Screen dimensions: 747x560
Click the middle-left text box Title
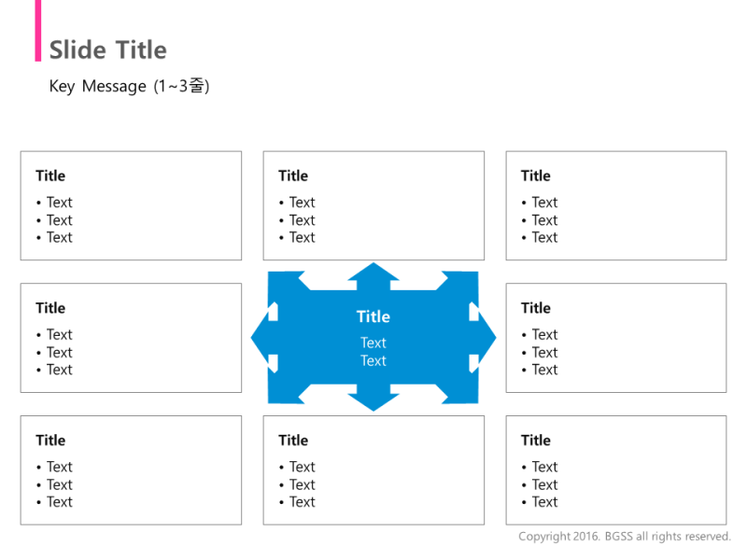tap(50, 308)
